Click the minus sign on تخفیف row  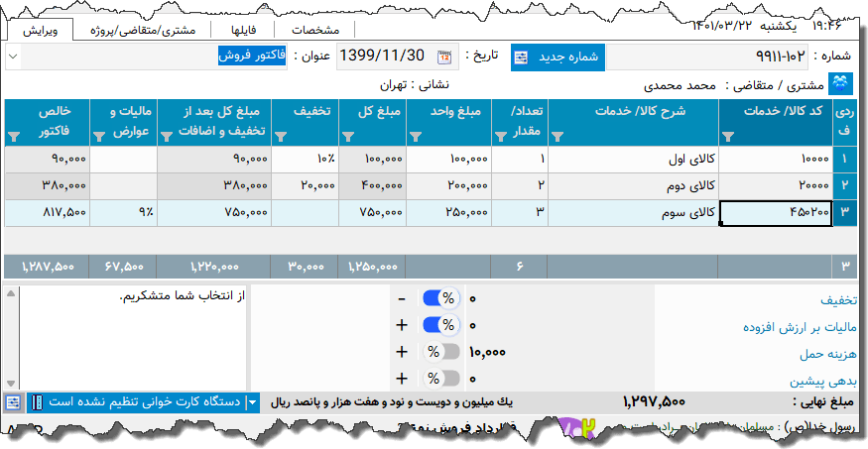402,299
